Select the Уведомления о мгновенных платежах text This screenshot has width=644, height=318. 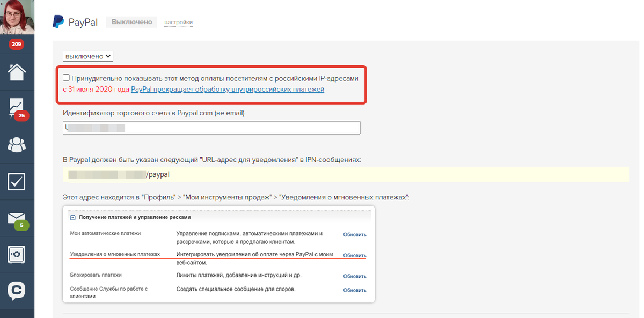tap(115, 254)
